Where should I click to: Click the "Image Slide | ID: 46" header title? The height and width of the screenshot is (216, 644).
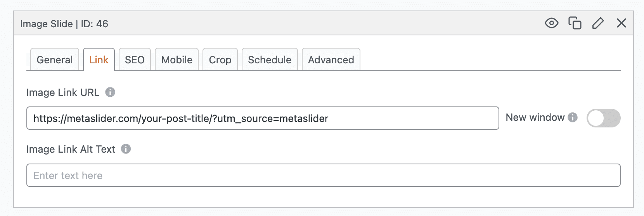coord(64,24)
